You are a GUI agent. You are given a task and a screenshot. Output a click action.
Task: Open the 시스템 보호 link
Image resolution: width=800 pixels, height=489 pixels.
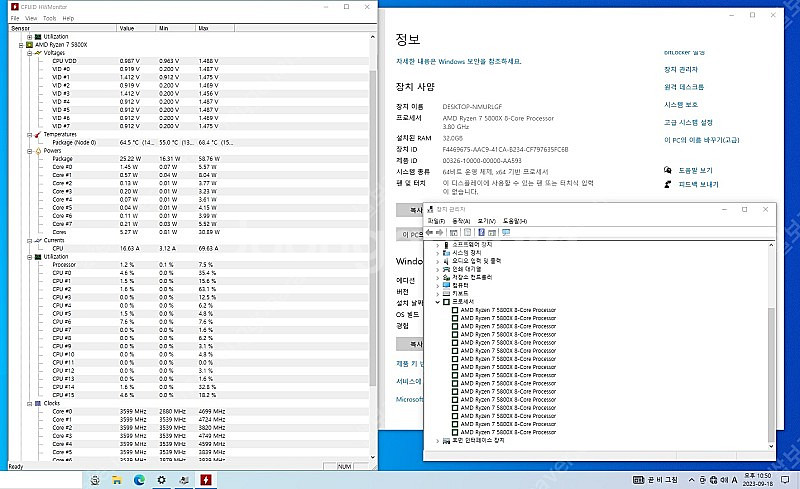(681, 105)
